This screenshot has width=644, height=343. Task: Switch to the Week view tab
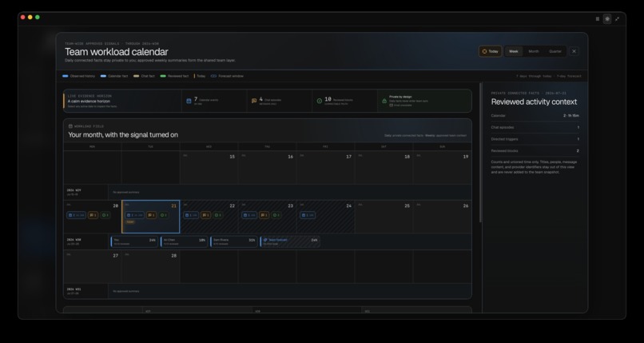pos(514,51)
